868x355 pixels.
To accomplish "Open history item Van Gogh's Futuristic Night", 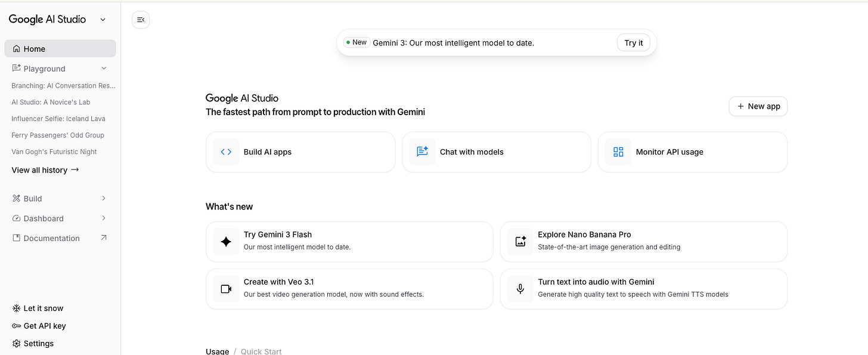I will [54, 152].
